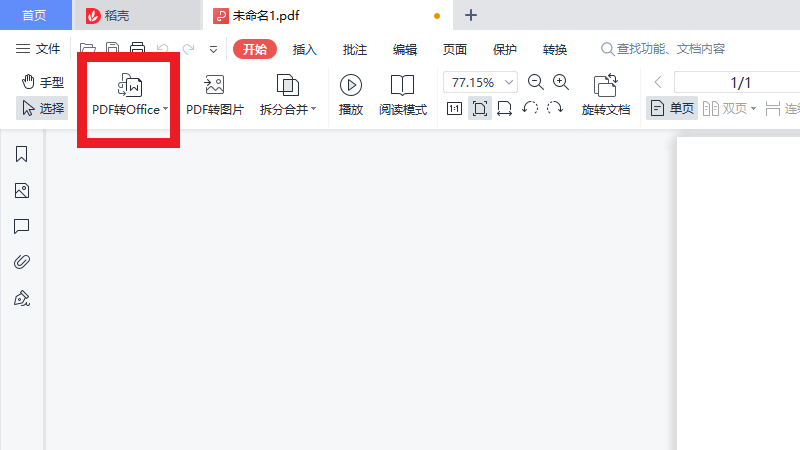
Task: Expand the 拆分合并 dropdown menu
Action: [313, 109]
